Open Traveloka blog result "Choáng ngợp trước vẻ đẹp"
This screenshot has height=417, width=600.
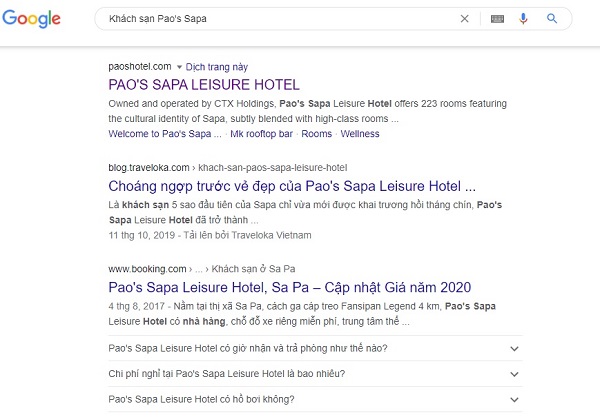(290, 186)
